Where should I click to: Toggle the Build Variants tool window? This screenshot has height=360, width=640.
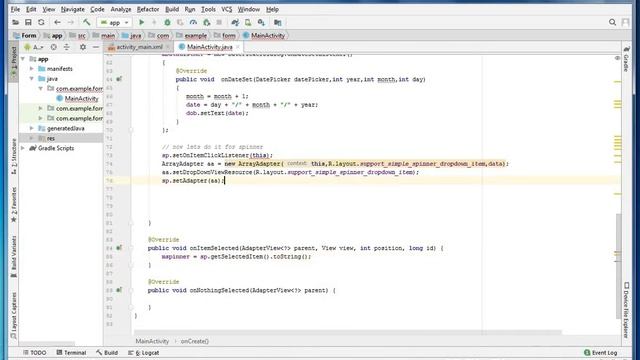13,256
